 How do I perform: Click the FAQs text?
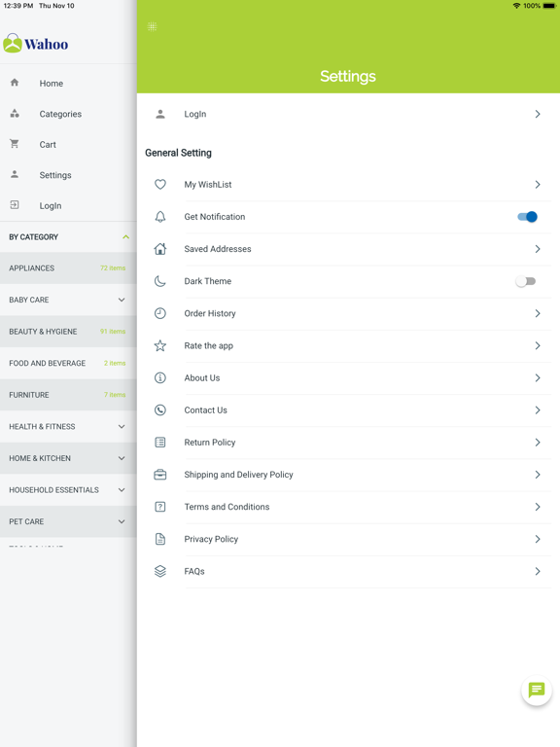click(x=194, y=571)
